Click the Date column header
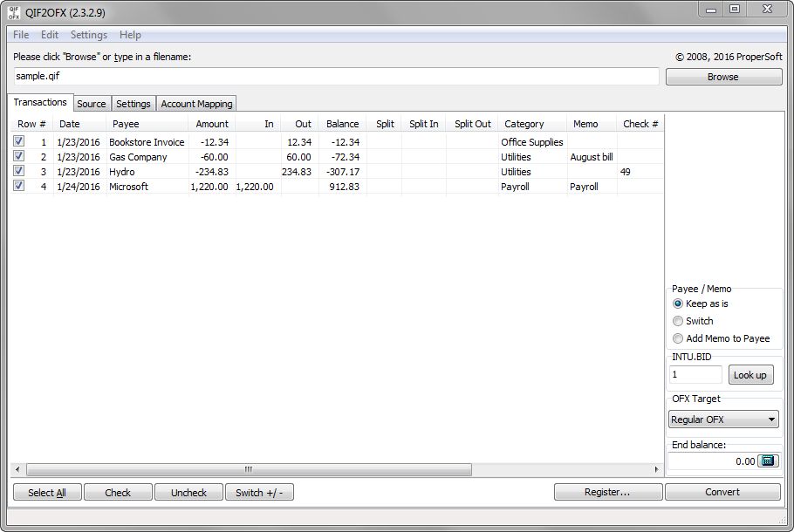Screen dimensions: 794x532 coord(79,124)
